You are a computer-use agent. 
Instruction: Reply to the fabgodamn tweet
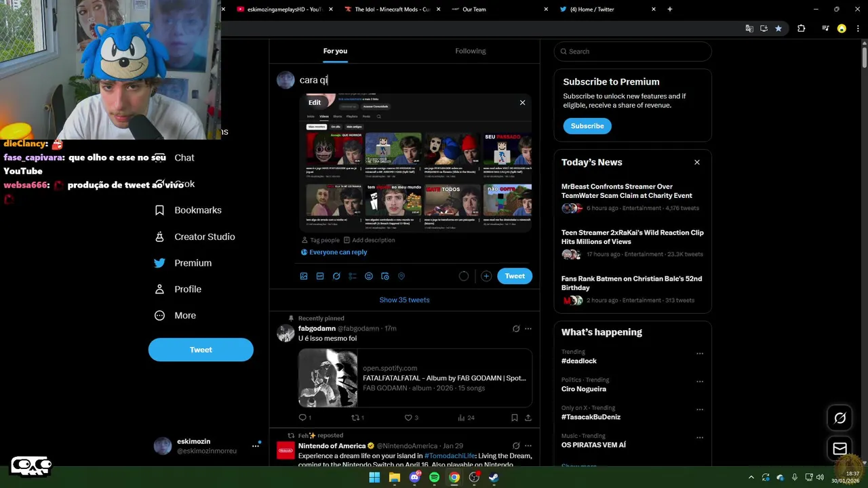tap(304, 418)
